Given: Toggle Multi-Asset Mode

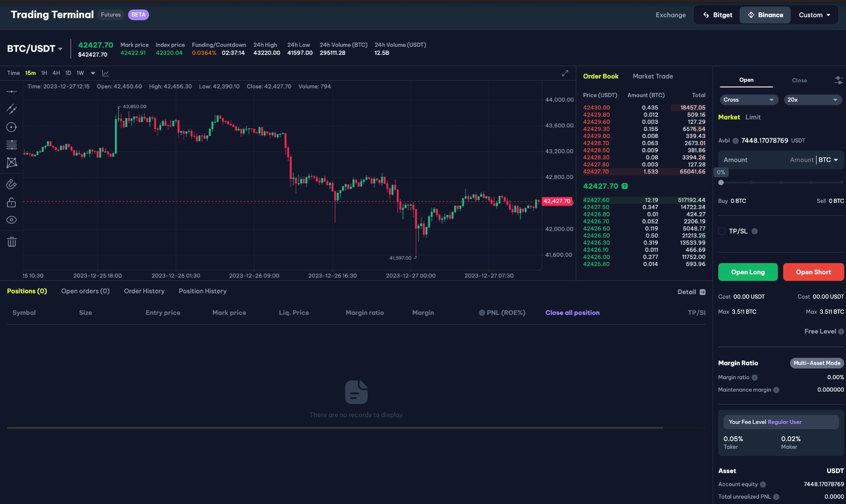Looking at the screenshot, I should (816, 363).
